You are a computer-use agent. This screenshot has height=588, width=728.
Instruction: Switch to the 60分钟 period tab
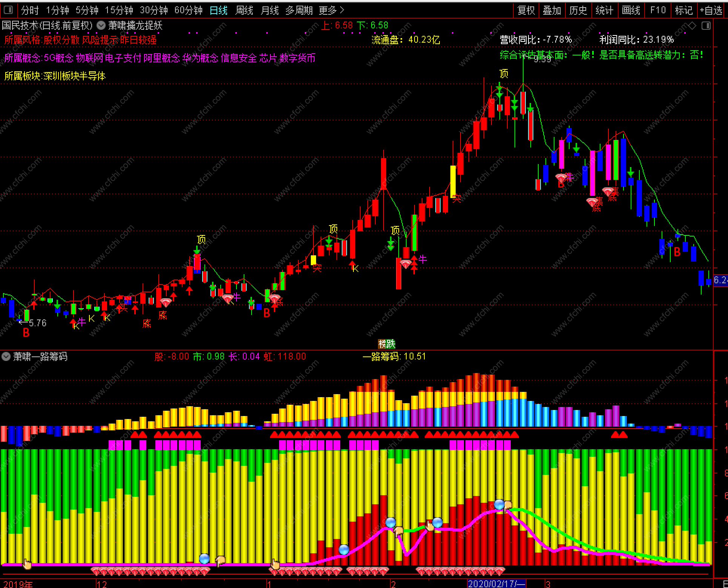point(188,10)
